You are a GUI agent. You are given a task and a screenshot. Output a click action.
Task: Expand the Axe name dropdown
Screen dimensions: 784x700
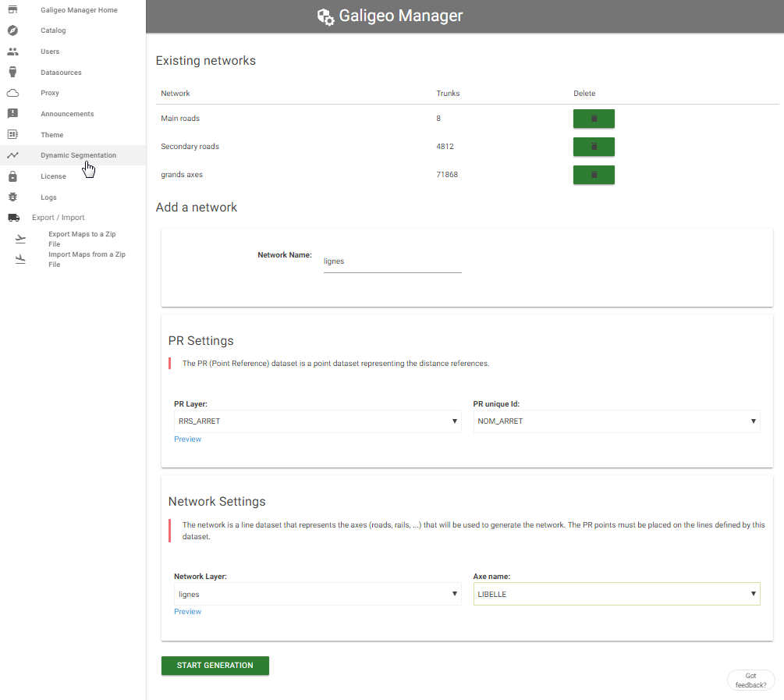[x=616, y=594]
